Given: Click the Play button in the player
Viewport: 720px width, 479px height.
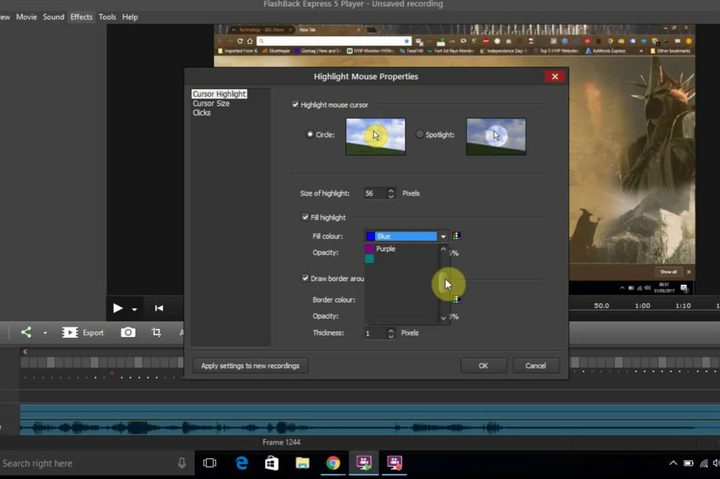Looking at the screenshot, I should pyautogui.click(x=118, y=308).
